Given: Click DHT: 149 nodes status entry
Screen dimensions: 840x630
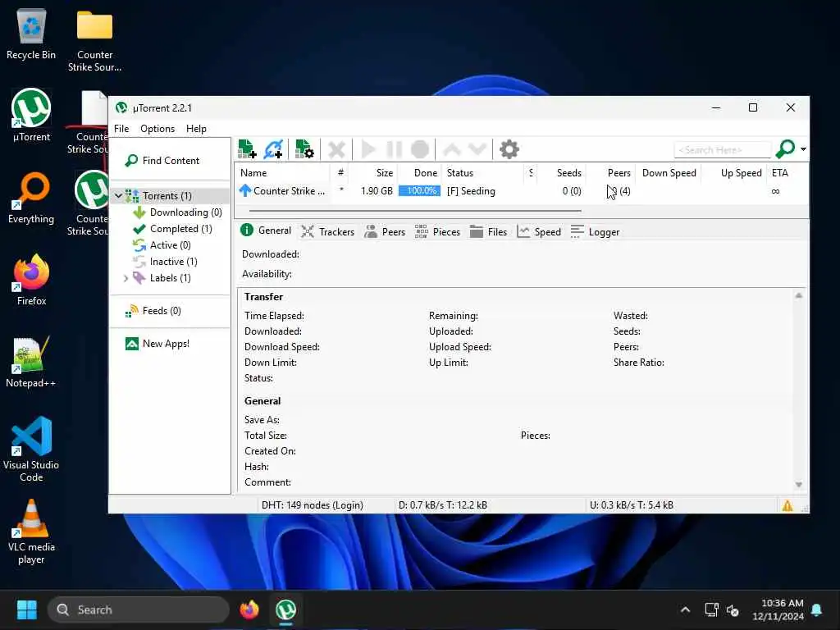Looking at the screenshot, I should 313,505.
